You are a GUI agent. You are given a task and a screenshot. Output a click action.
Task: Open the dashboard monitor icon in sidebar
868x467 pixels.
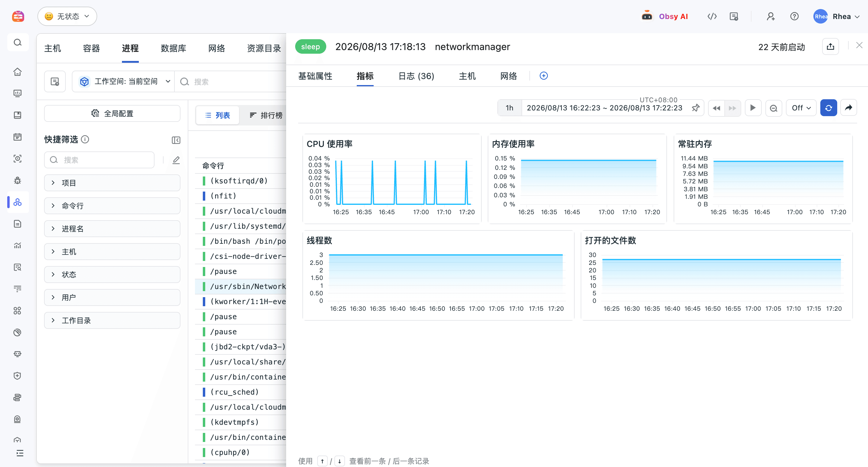pos(18,93)
